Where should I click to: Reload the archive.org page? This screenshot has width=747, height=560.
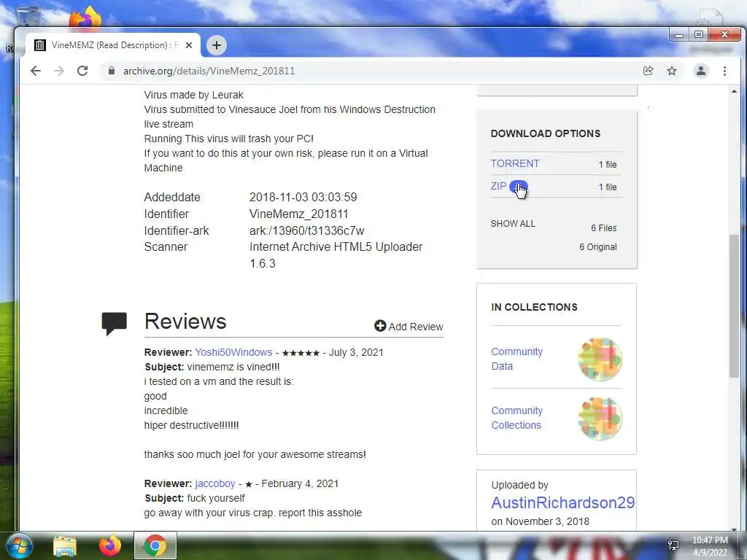coord(82,71)
